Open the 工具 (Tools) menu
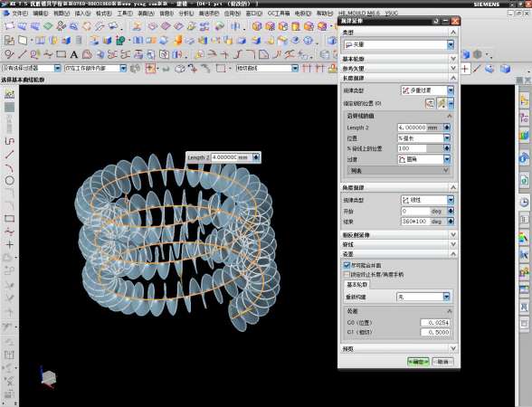 tap(125, 14)
